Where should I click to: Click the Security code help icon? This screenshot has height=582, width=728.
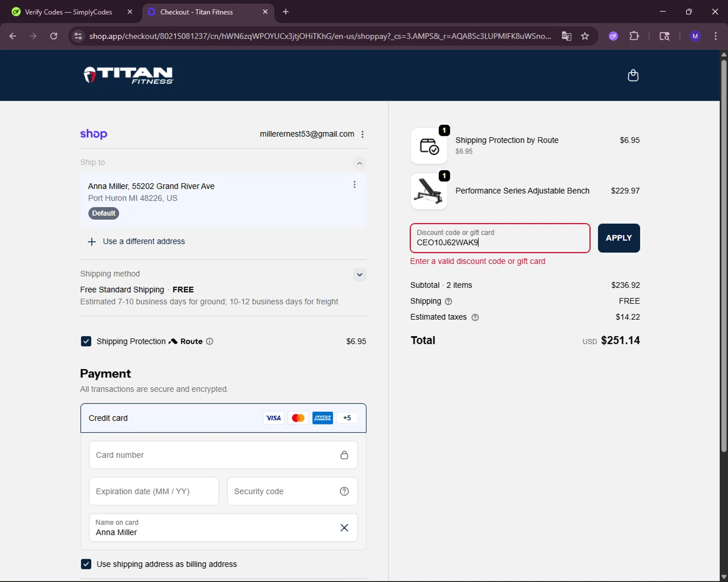click(x=344, y=491)
